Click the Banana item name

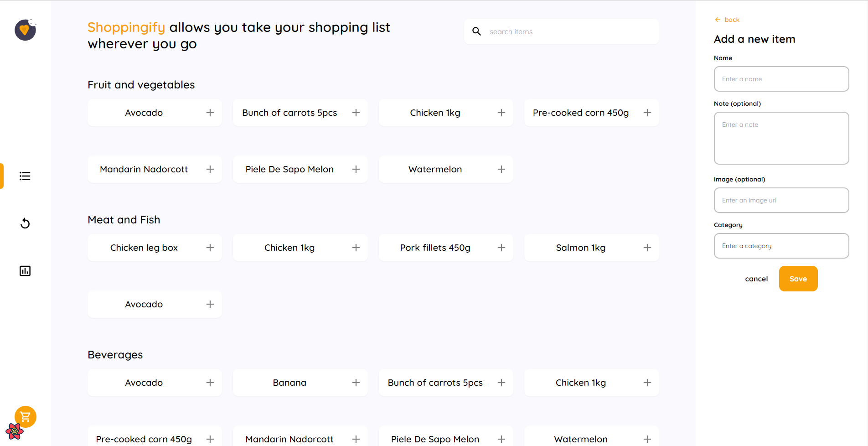(289, 383)
